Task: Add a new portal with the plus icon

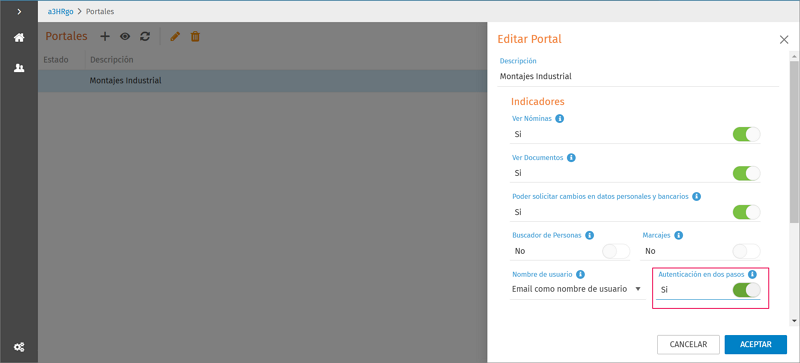Action: click(x=105, y=36)
